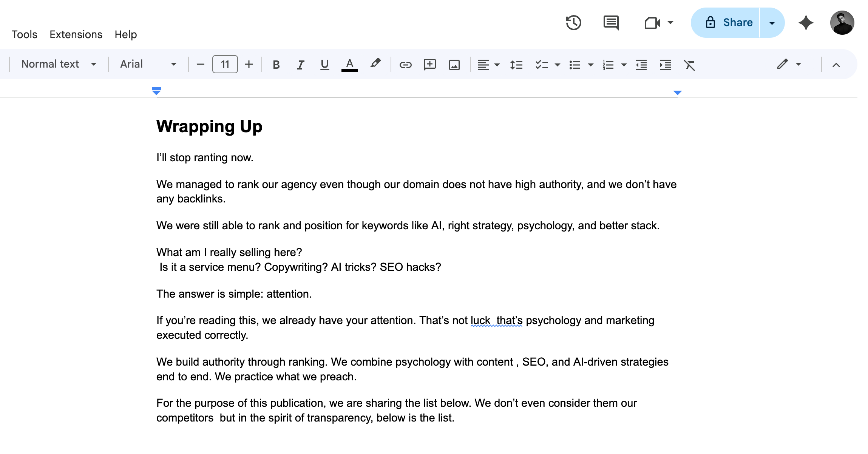Open the comments panel icon
Image resolution: width=868 pixels, height=454 pixels.
pos(611,23)
